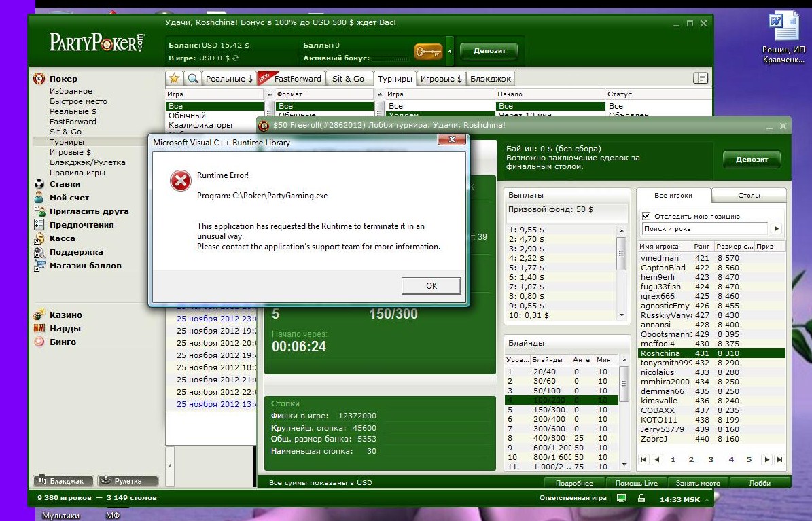Open the Favorites star tab
This screenshot has height=521, width=812.
(175, 78)
